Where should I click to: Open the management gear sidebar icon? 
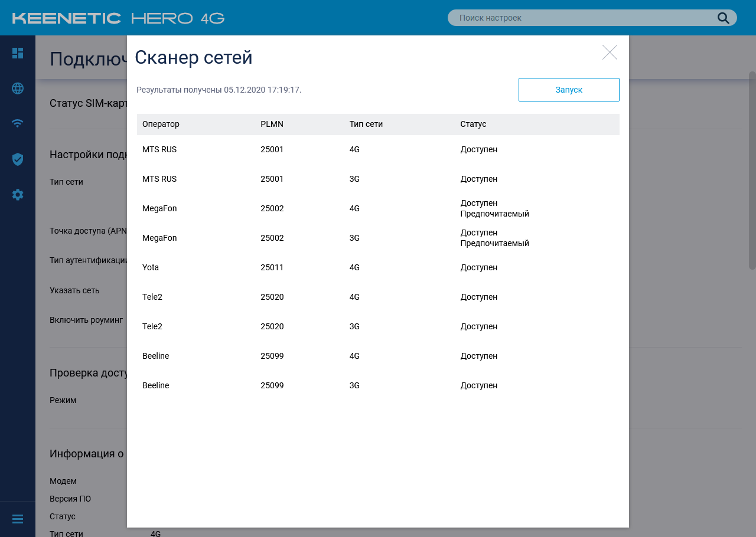pyautogui.click(x=18, y=195)
